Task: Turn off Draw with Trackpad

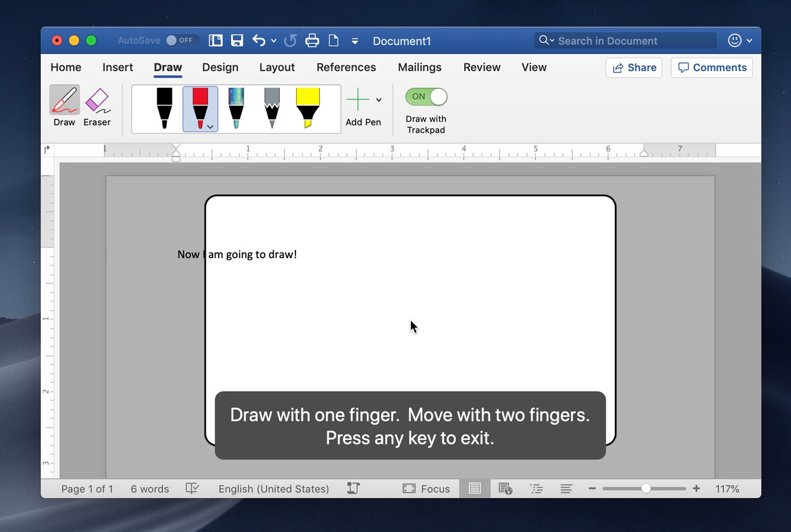Action: pyautogui.click(x=426, y=96)
